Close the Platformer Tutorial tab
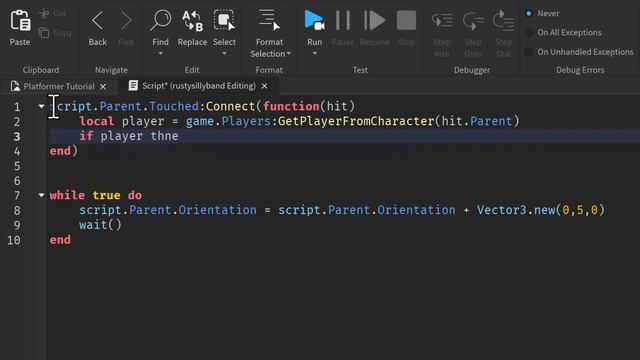Screen dimensions: 640x360 pos(103,87)
